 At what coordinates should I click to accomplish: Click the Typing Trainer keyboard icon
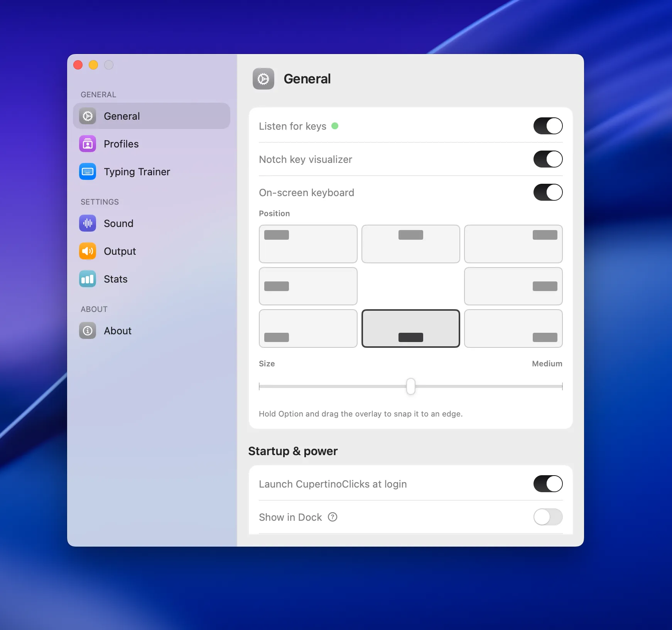[x=88, y=172]
